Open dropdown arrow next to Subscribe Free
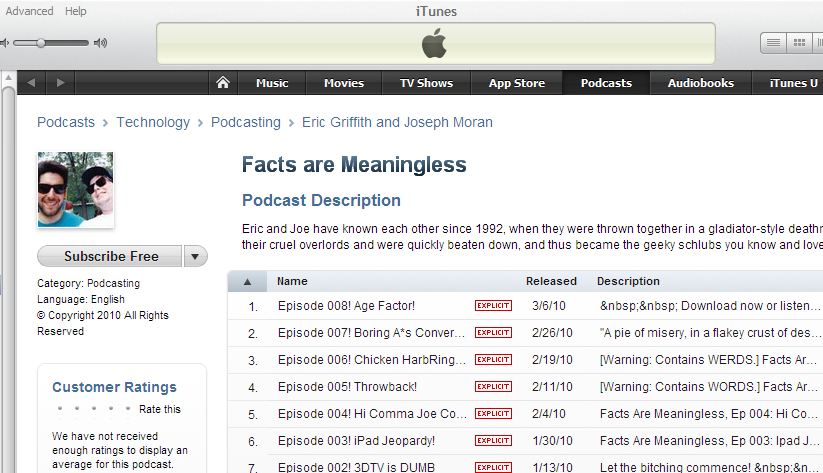Screen dimensions: 823x473 (196, 256)
